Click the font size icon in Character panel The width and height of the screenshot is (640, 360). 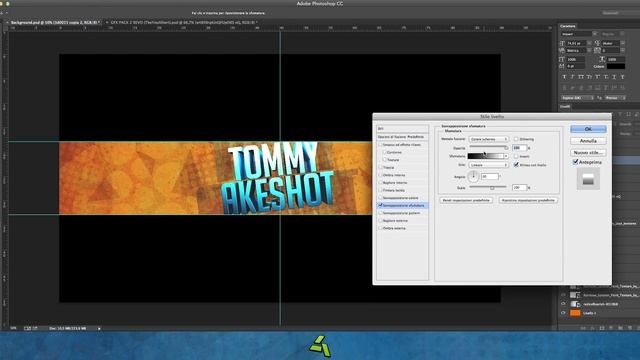pyautogui.click(x=562, y=43)
